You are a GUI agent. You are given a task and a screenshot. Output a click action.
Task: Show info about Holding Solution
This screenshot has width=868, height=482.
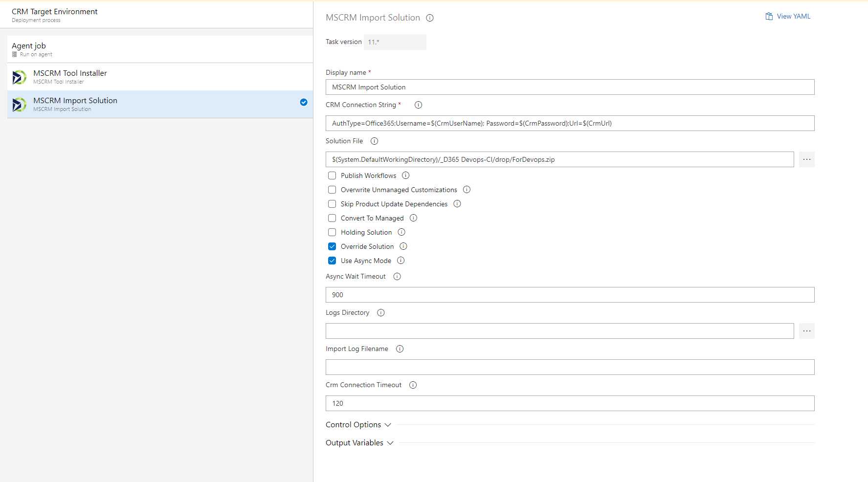(401, 232)
